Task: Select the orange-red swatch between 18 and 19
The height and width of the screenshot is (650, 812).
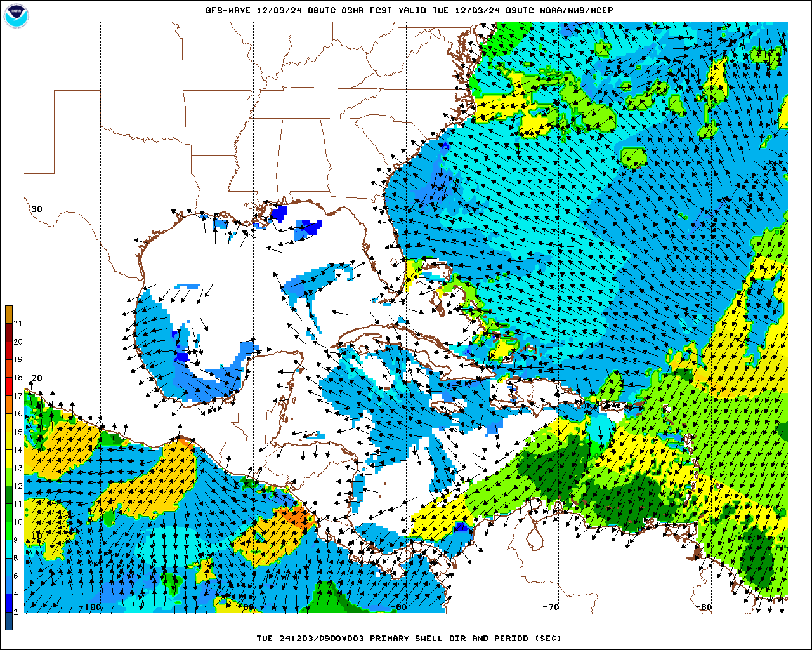Action: tap(9, 369)
